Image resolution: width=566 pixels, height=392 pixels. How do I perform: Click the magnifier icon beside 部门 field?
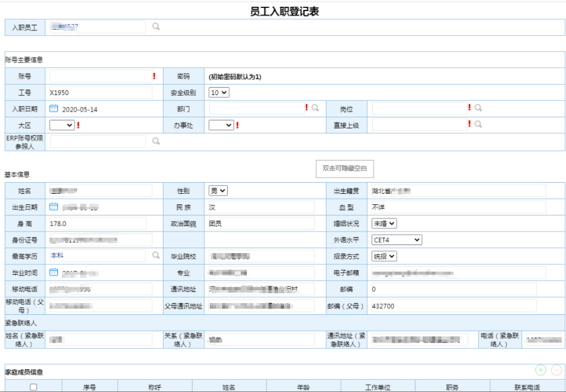(x=315, y=108)
